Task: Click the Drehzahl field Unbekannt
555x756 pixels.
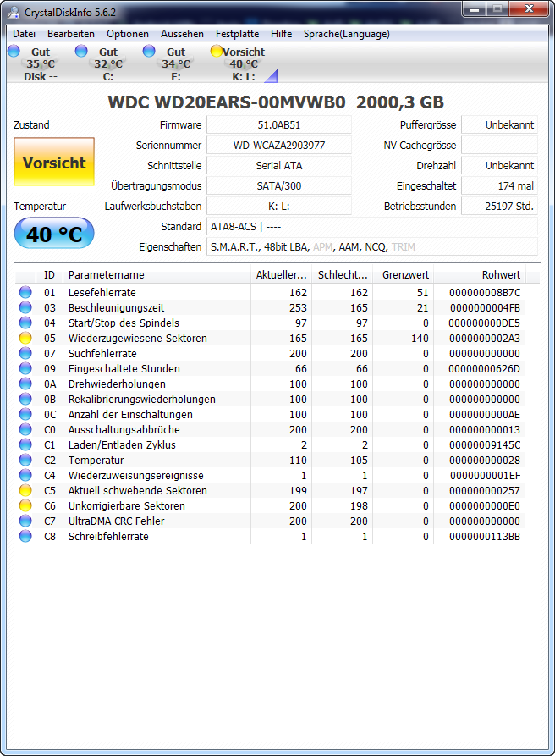Action: 499,165
